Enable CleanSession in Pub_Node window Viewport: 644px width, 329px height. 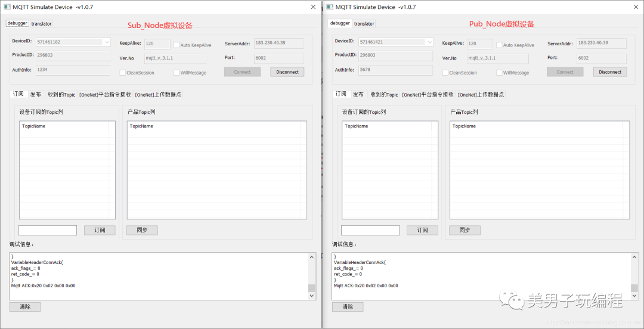pyautogui.click(x=445, y=73)
